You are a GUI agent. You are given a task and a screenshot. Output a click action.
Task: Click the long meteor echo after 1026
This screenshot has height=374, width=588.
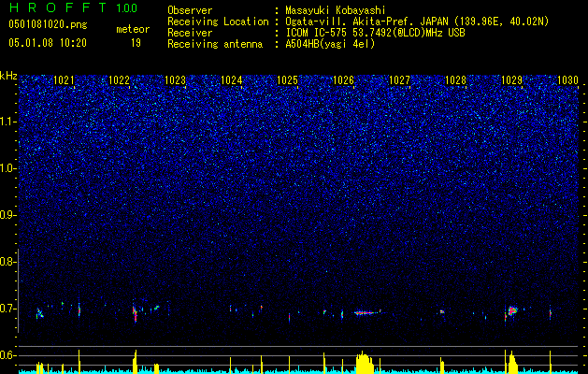(367, 312)
